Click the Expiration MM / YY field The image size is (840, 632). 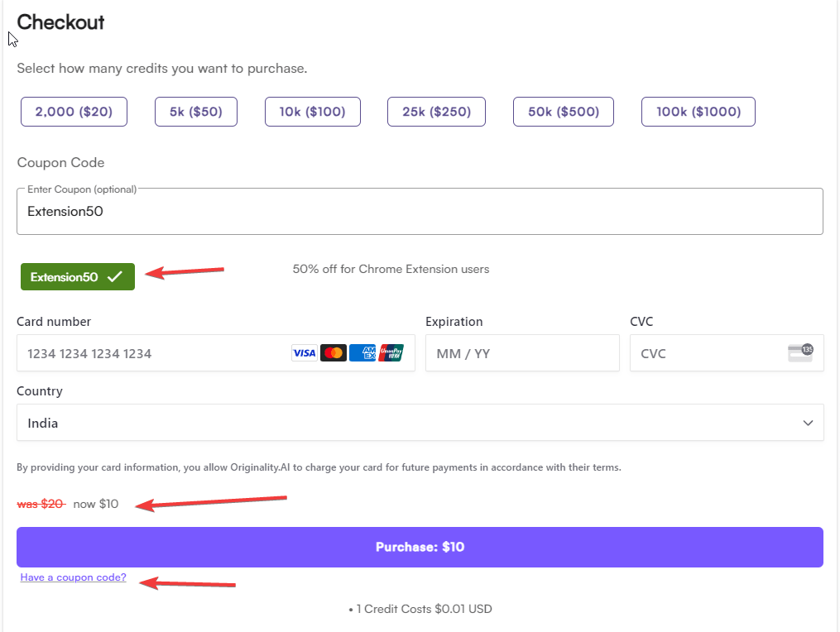pos(521,352)
